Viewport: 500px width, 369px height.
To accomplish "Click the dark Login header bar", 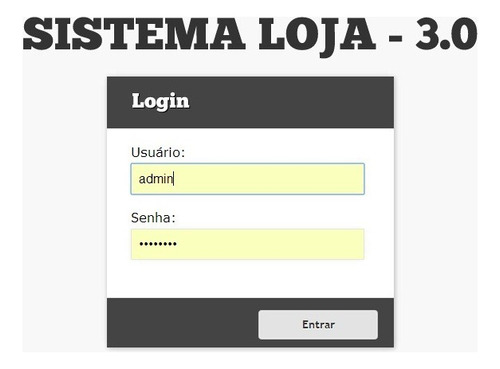I will pos(250,102).
